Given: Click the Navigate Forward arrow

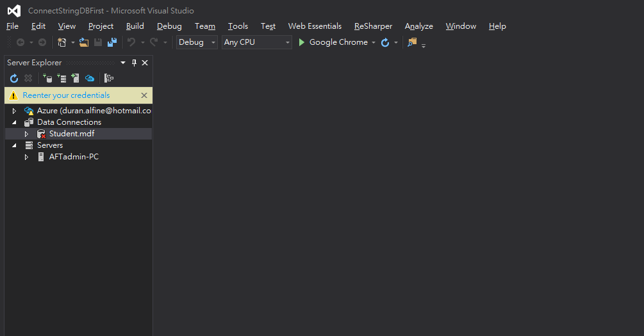Looking at the screenshot, I should click(x=42, y=42).
